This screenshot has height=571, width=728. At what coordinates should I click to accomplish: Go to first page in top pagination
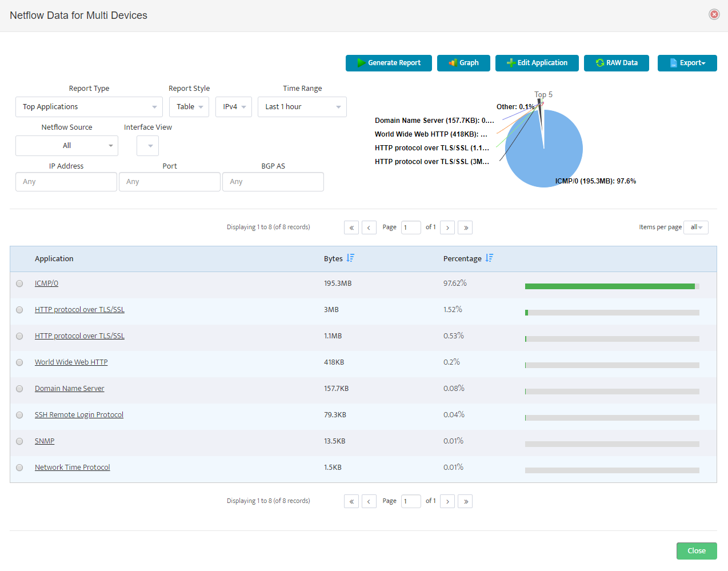point(351,227)
